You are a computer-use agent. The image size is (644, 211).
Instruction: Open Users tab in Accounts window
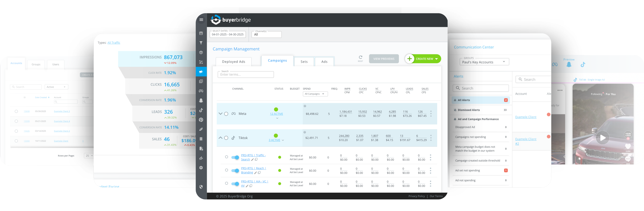point(56,64)
